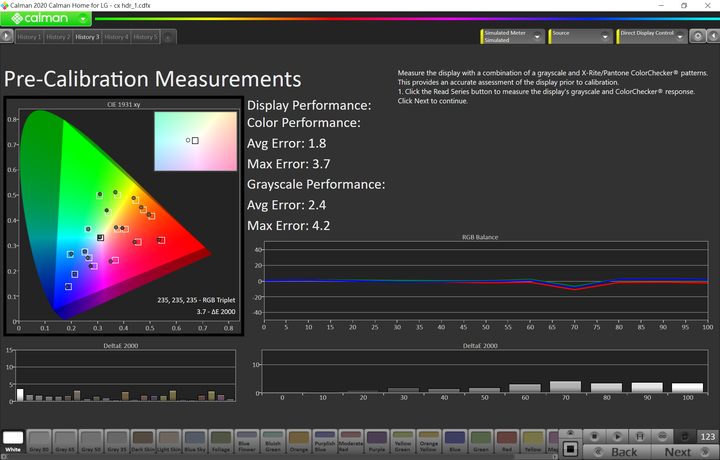The width and height of the screenshot is (720, 460).
Task: Open the History 4 tab
Action: [116, 37]
